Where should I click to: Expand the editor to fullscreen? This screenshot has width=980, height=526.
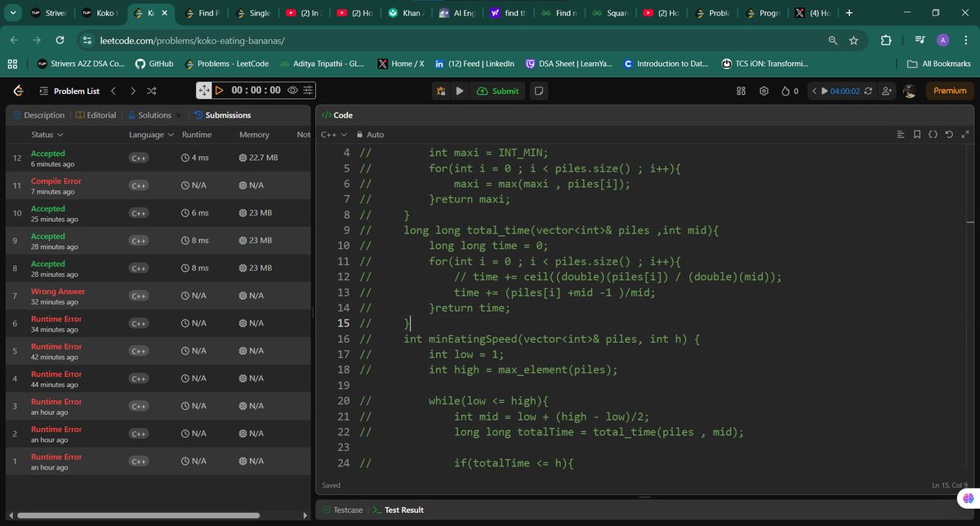(x=964, y=135)
